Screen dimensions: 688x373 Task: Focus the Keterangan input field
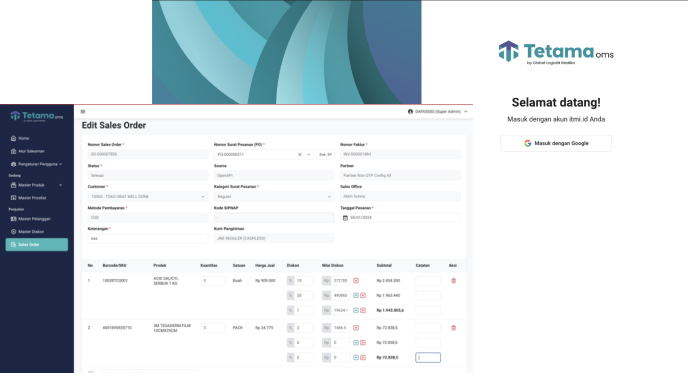coord(147,238)
